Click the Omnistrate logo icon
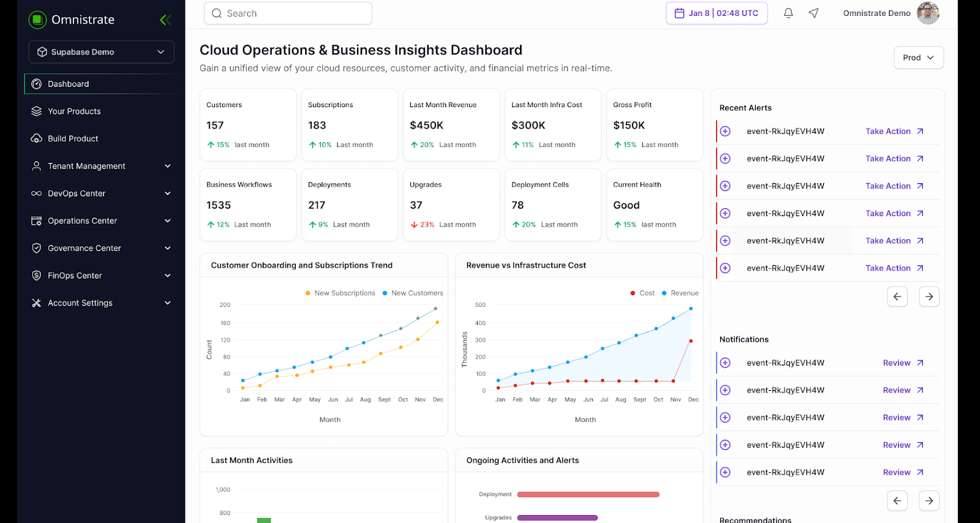This screenshot has width=980, height=523. [37, 20]
